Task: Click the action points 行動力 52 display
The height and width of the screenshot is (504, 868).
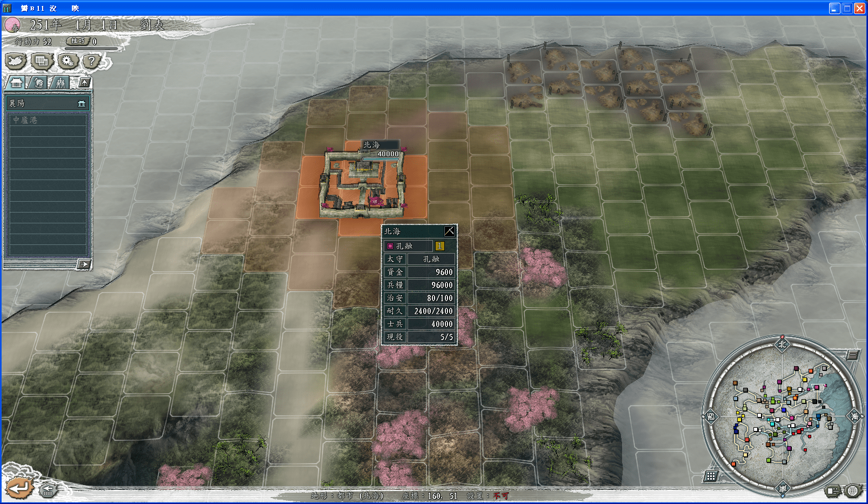Action: pos(34,42)
